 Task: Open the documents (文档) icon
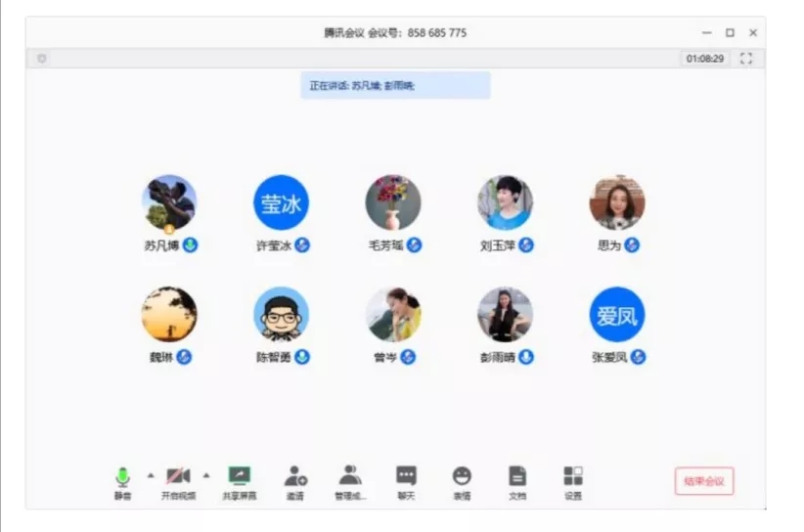point(517,477)
